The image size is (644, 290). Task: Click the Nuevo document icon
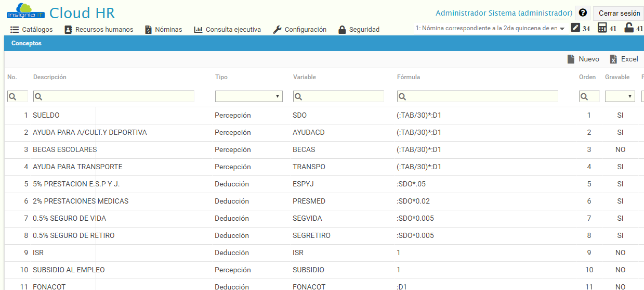(571, 59)
